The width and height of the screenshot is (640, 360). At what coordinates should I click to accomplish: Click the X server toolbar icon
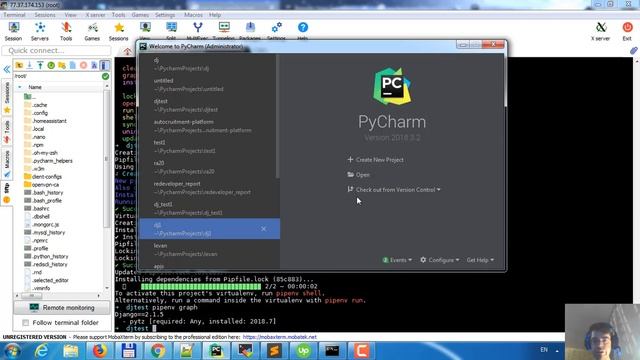click(600, 31)
